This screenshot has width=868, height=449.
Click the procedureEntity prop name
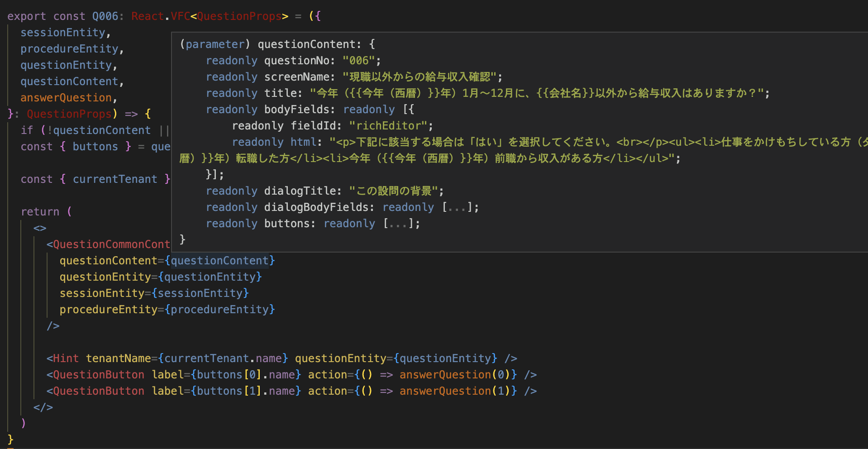click(70, 48)
